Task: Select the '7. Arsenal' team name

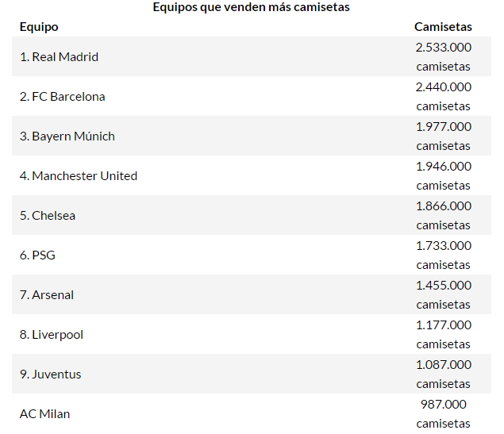Action: click(x=47, y=295)
